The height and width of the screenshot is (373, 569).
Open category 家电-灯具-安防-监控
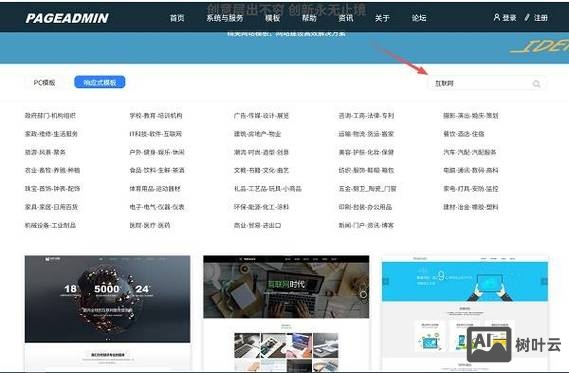coord(471,189)
